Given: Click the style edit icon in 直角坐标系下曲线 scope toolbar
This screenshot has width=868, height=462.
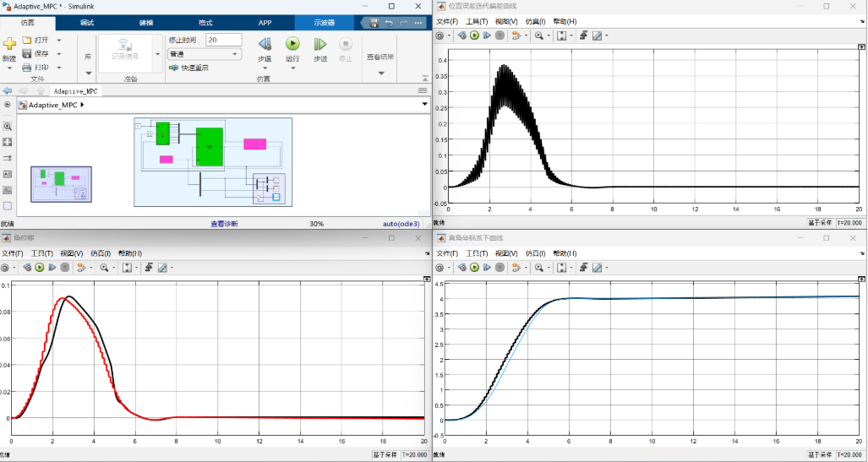Looking at the screenshot, I should pos(597,268).
